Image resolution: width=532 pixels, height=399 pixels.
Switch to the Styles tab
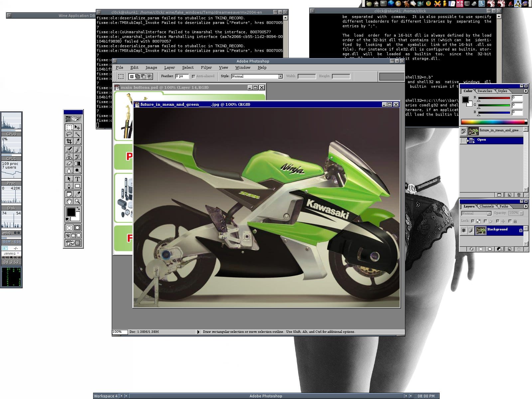tap(502, 91)
